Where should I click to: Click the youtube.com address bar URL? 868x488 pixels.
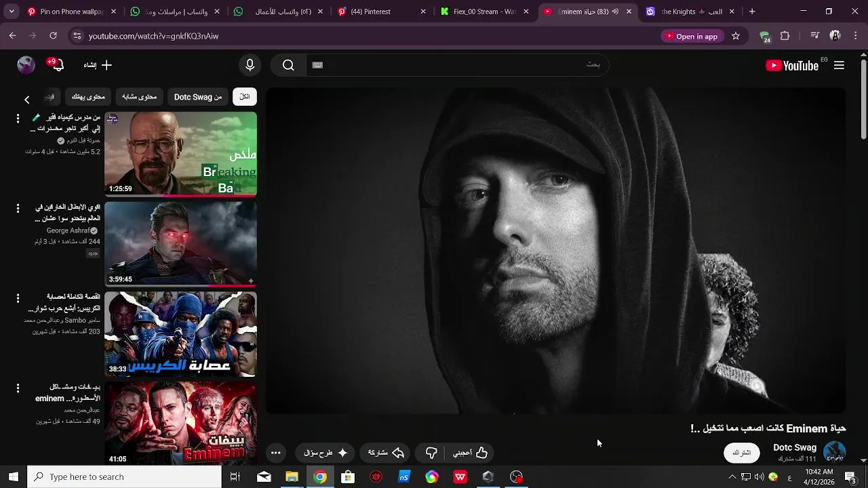[153, 36]
